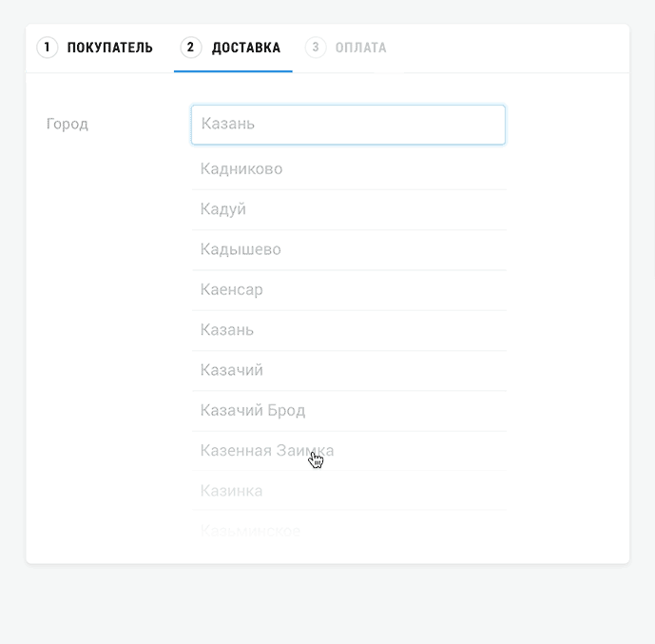Pick Казачий Брод from the list
The image size is (655, 644).
(x=349, y=410)
